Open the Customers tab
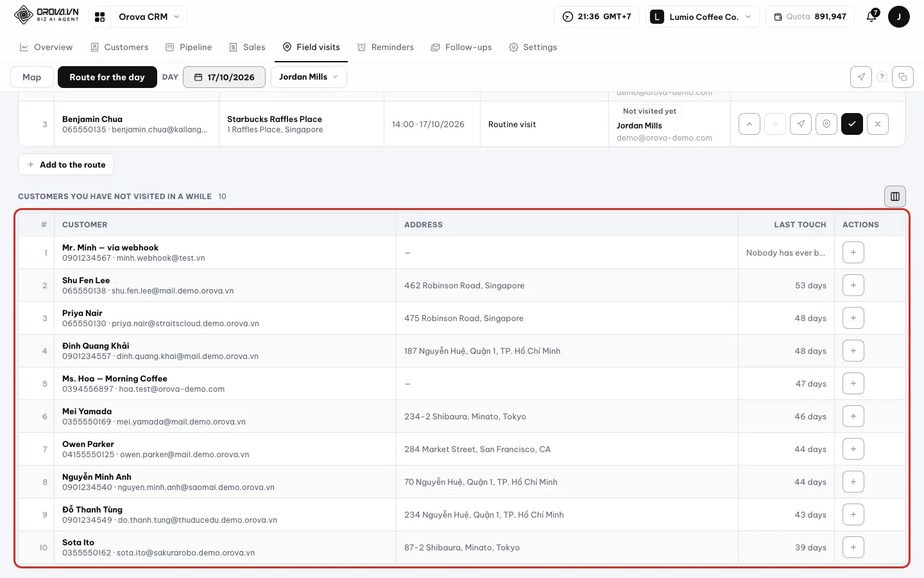Screen dimensions: 924x578 point(119,48)
